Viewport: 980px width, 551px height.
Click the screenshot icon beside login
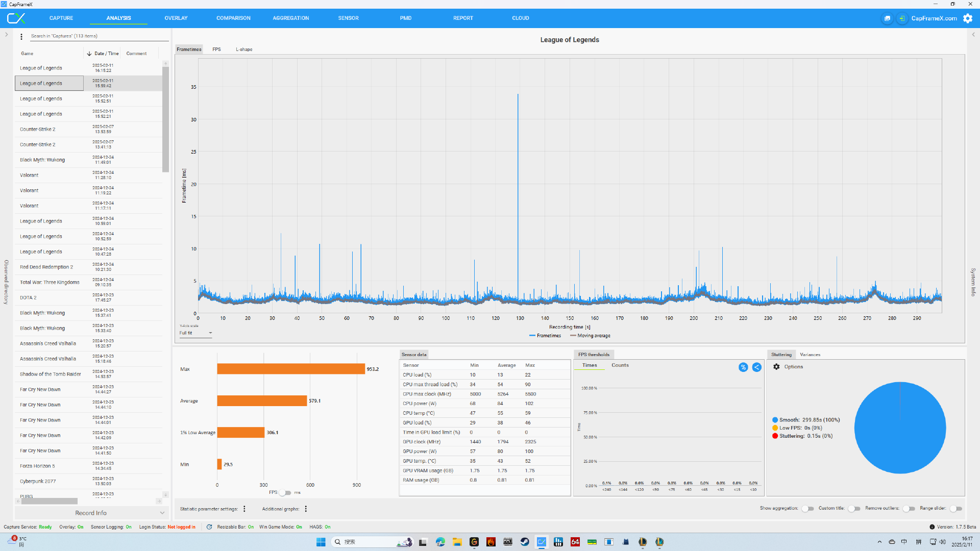(x=887, y=18)
